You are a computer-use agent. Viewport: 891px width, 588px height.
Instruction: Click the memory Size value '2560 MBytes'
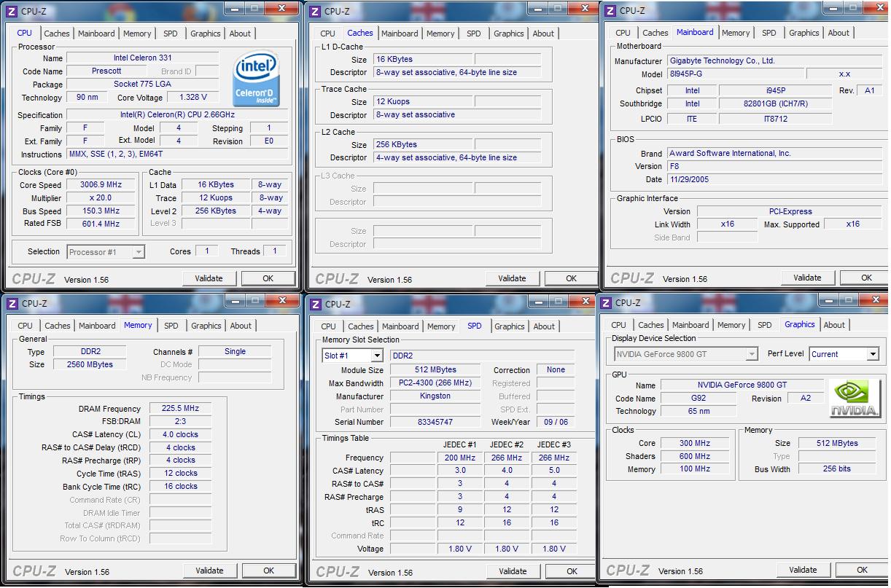point(90,364)
